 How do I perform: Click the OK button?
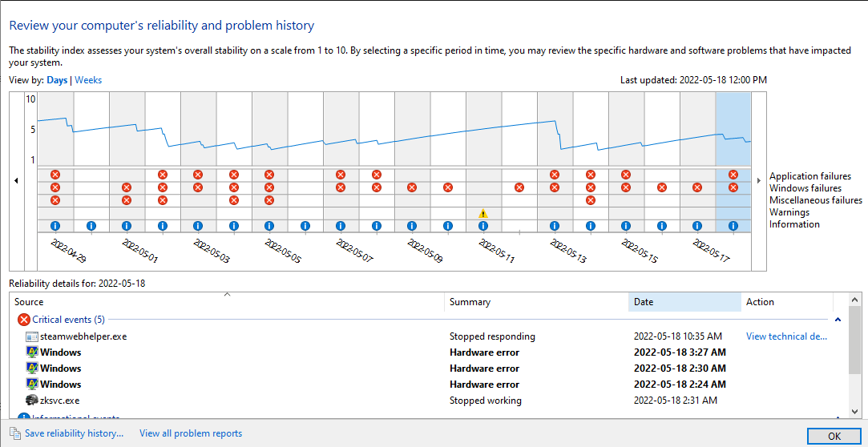834,436
